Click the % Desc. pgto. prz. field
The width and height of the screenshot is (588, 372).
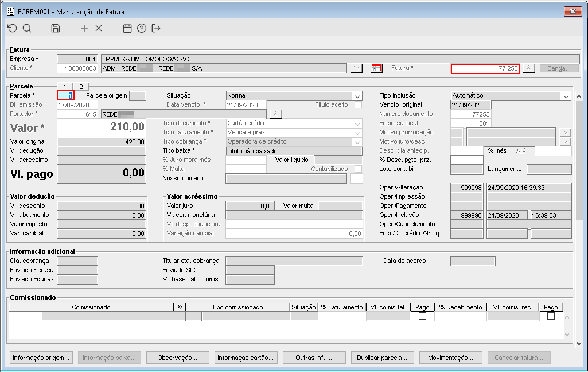tap(467, 160)
